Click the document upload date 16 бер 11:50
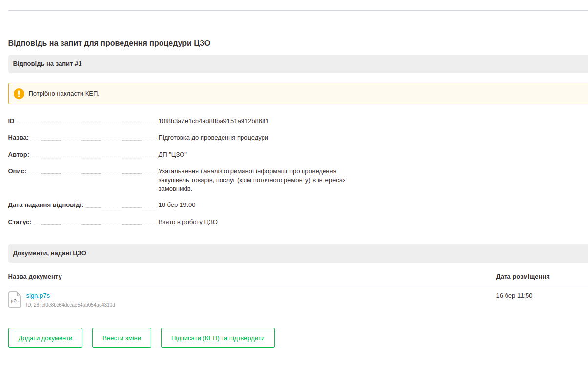The height and width of the screenshot is (368, 588). pos(514,296)
